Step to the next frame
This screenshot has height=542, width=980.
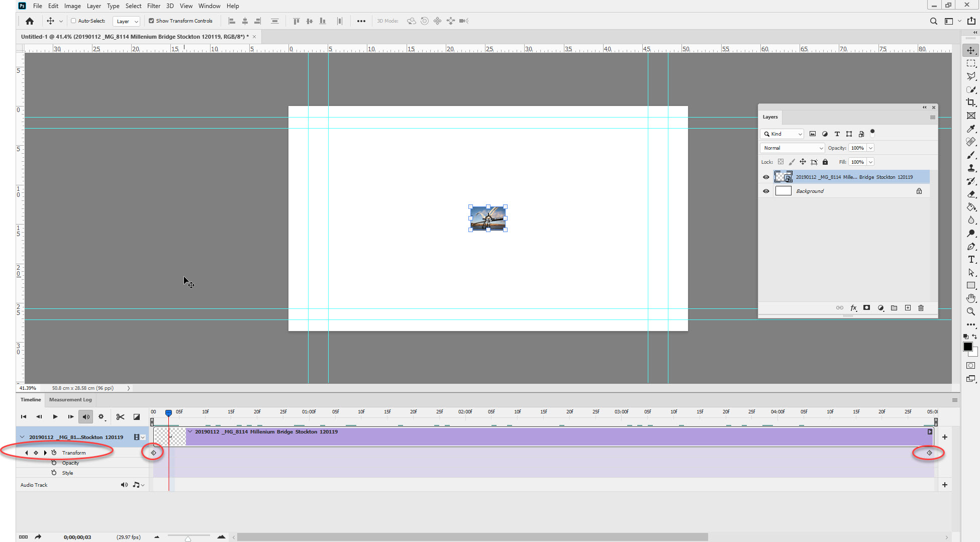pyautogui.click(x=71, y=417)
